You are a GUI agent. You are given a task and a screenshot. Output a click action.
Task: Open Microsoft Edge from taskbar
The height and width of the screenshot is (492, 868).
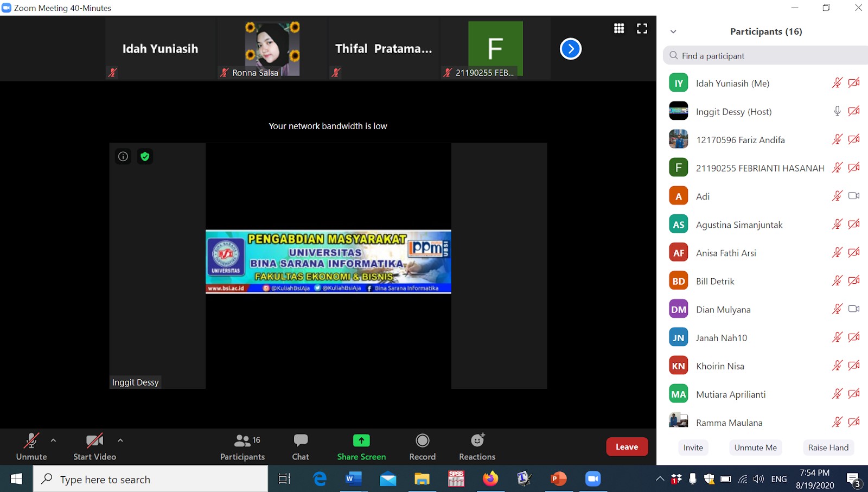tap(320, 479)
